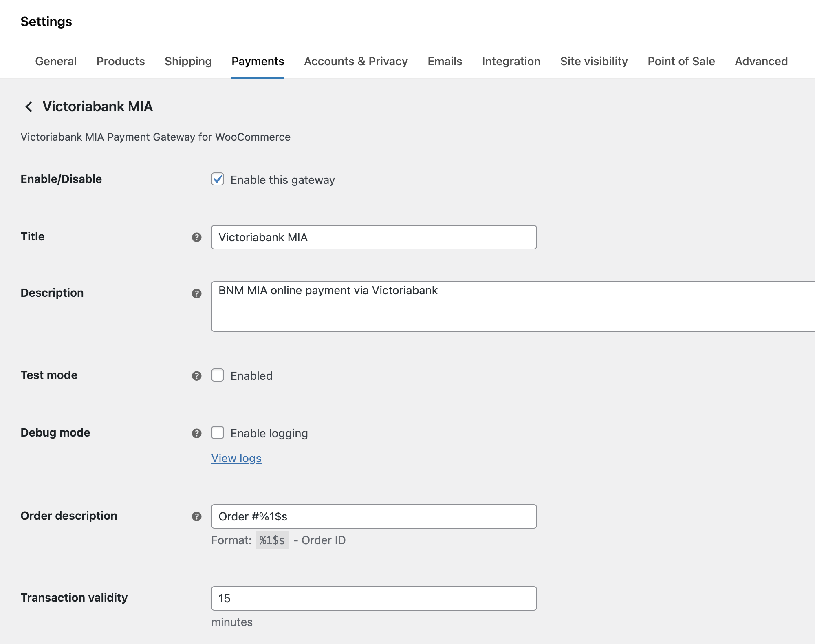Switch to the Emails tab
815x644 pixels.
[x=444, y=61]
